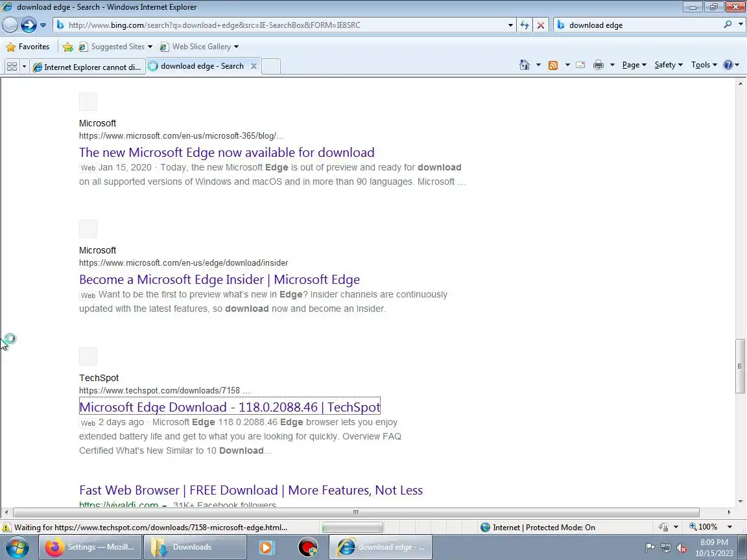Screen dimensions: 747x560
Task: Click the Internet Explorer taskbar item
Action: [381, 547]
